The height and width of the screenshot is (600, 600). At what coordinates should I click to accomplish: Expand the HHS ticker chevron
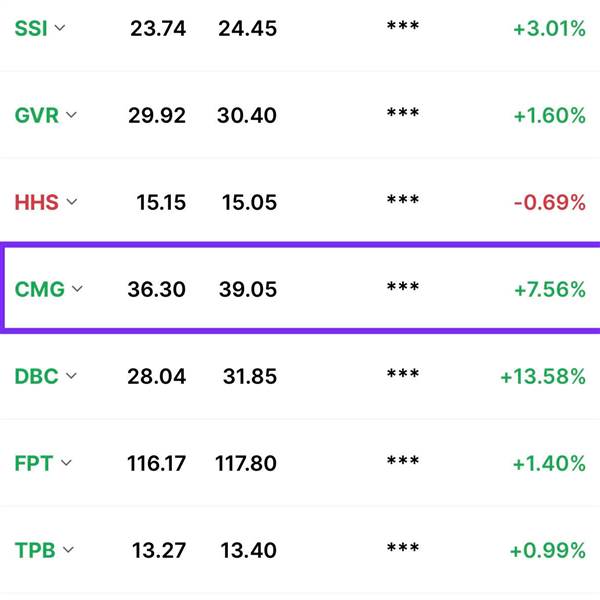[72, 201]
